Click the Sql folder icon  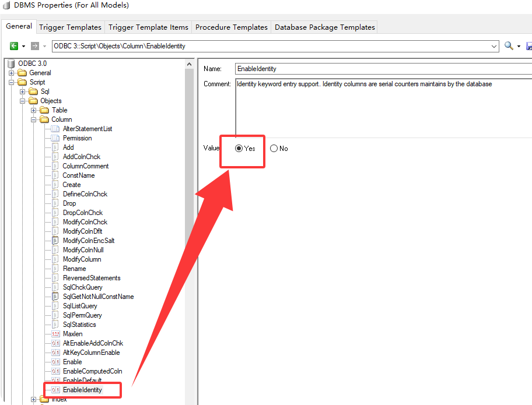point(33,91)
